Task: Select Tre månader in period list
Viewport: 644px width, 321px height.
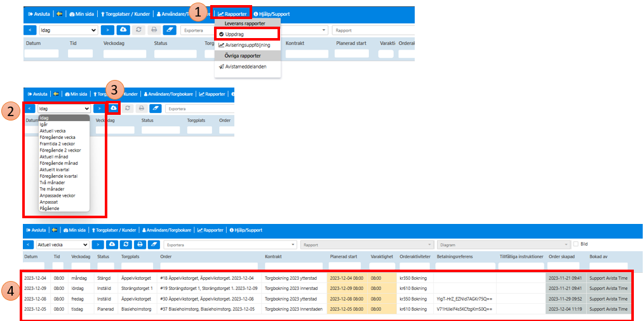Action: 51,189
